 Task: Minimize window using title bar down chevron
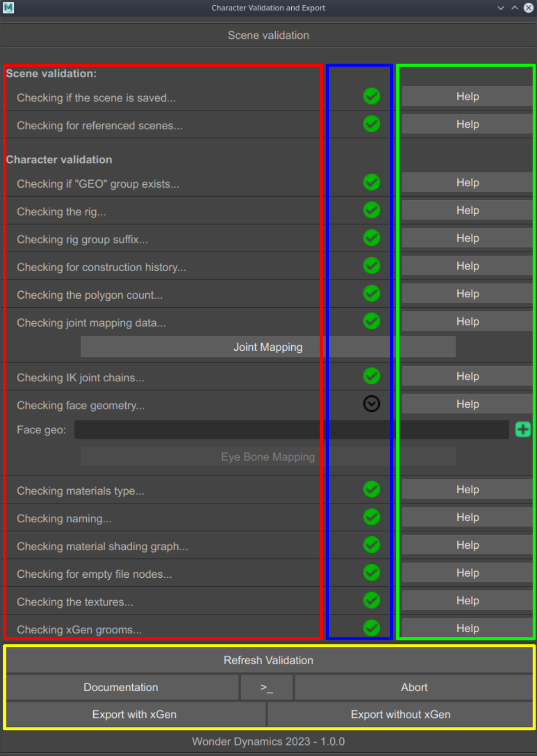[501, 8]
